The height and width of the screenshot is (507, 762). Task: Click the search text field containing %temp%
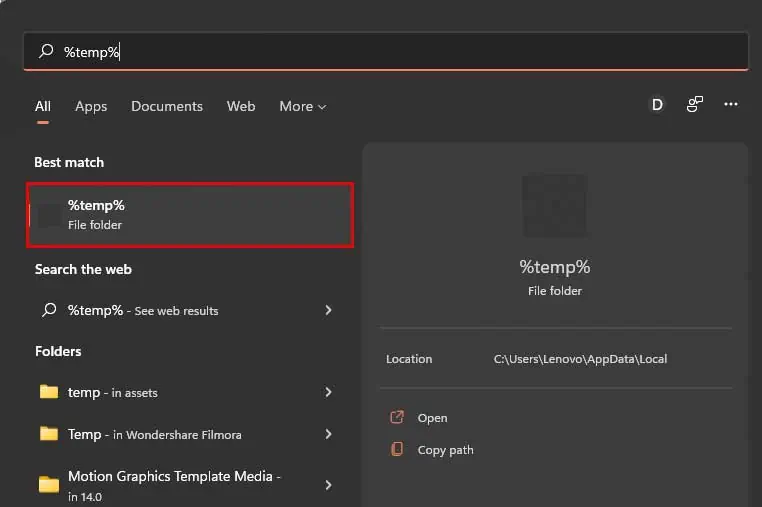[x=400, y=51]
